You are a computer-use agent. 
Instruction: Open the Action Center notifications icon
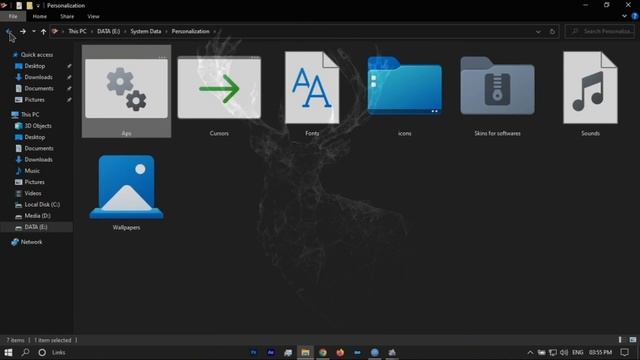pyautogui.click(x=624, y=352)
